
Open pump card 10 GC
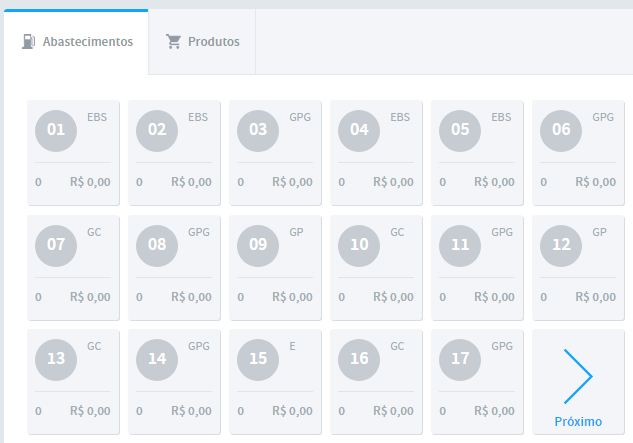click(x=376, y=268)
